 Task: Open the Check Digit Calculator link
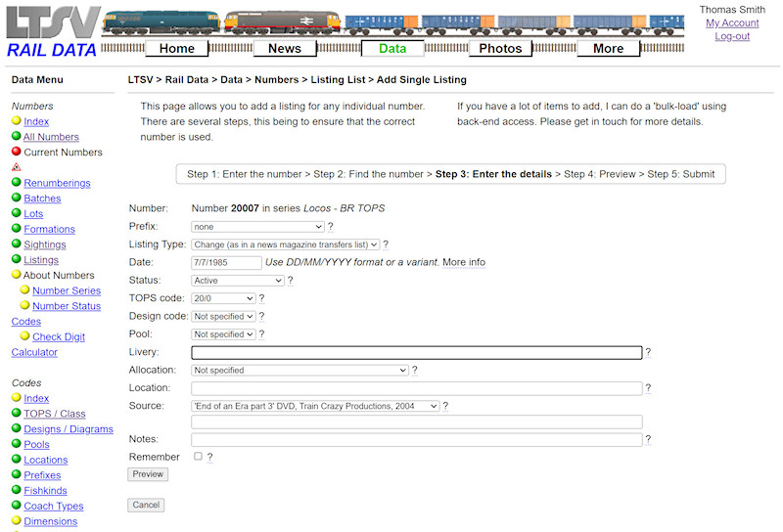click(x=59, y=336)
